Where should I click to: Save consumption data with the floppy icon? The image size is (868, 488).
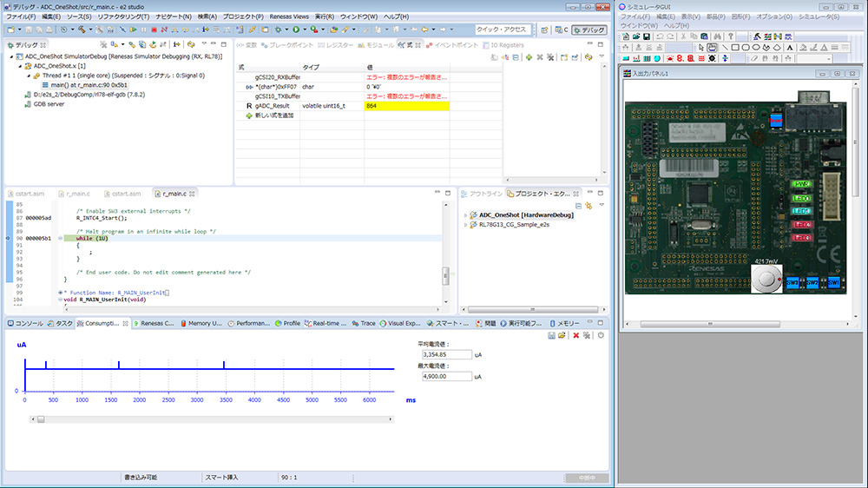(551, 335)
